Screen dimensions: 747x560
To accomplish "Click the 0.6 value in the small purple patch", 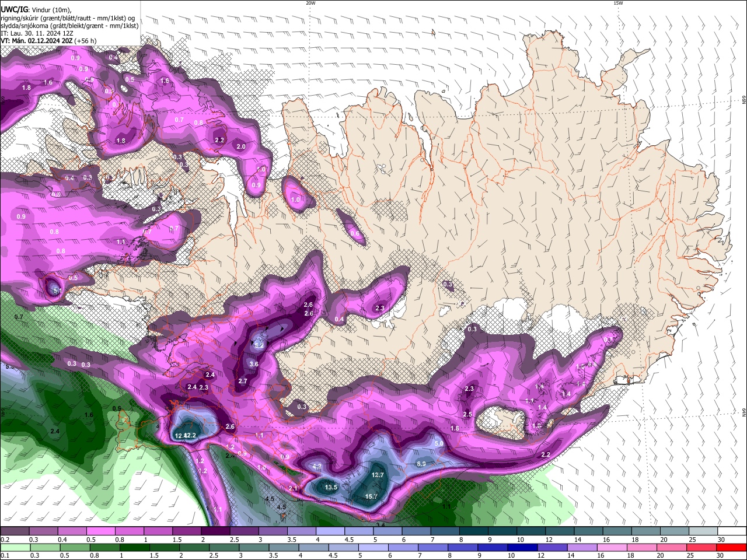I will (x=355, y=233).
